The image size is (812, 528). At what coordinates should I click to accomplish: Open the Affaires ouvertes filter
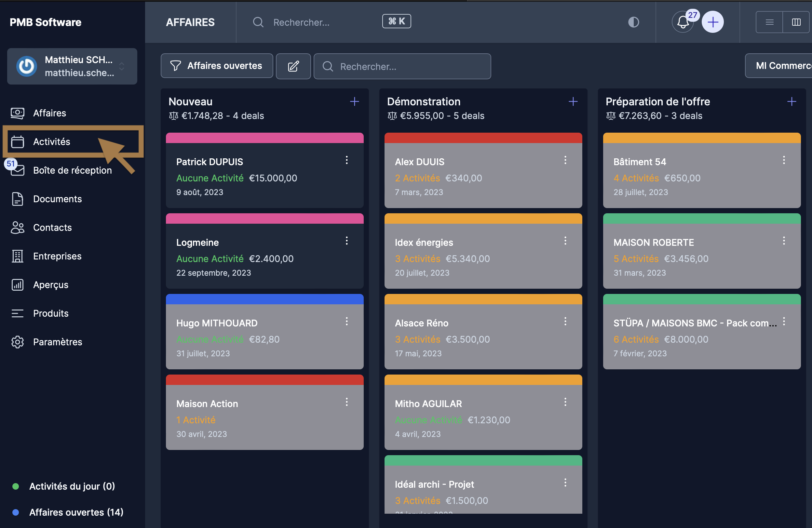[x=217, y=66]
